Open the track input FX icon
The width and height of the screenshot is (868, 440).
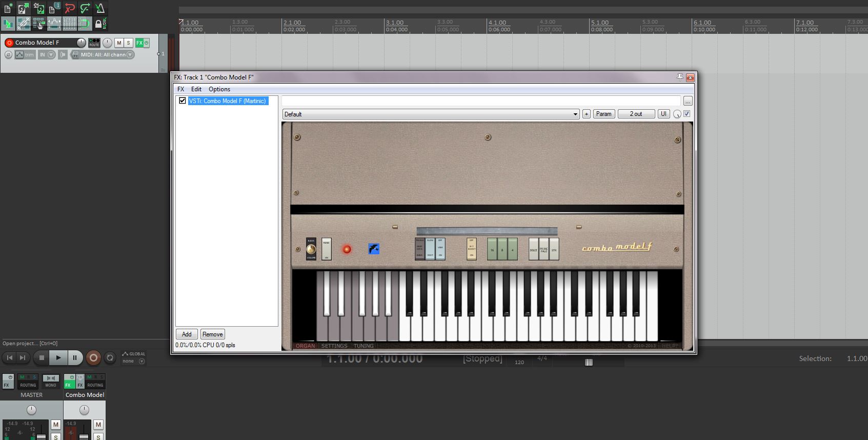(x=75, y=55)
